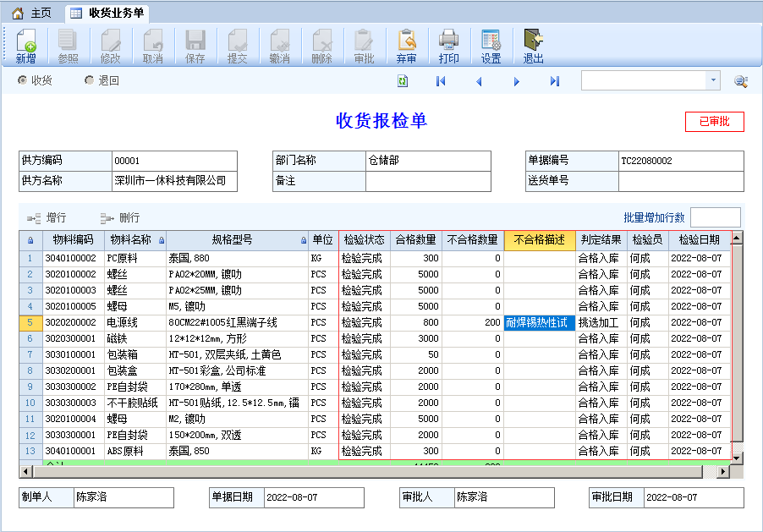The height and width of the screenshot is (532, 763).
Task: Click the 修改 (Edit) toolbar icon
Action: coord(111,47)
